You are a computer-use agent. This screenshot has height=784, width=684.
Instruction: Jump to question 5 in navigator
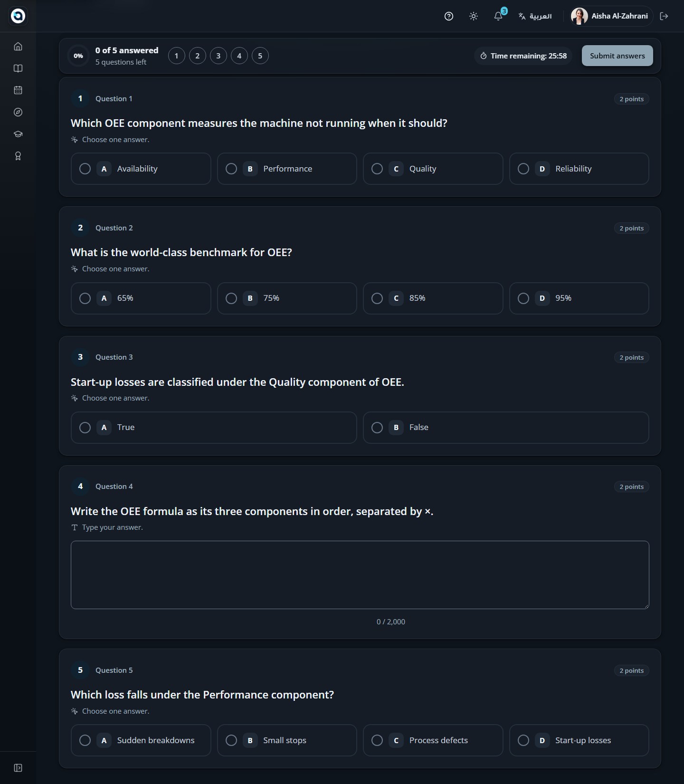tap(260, 56)
